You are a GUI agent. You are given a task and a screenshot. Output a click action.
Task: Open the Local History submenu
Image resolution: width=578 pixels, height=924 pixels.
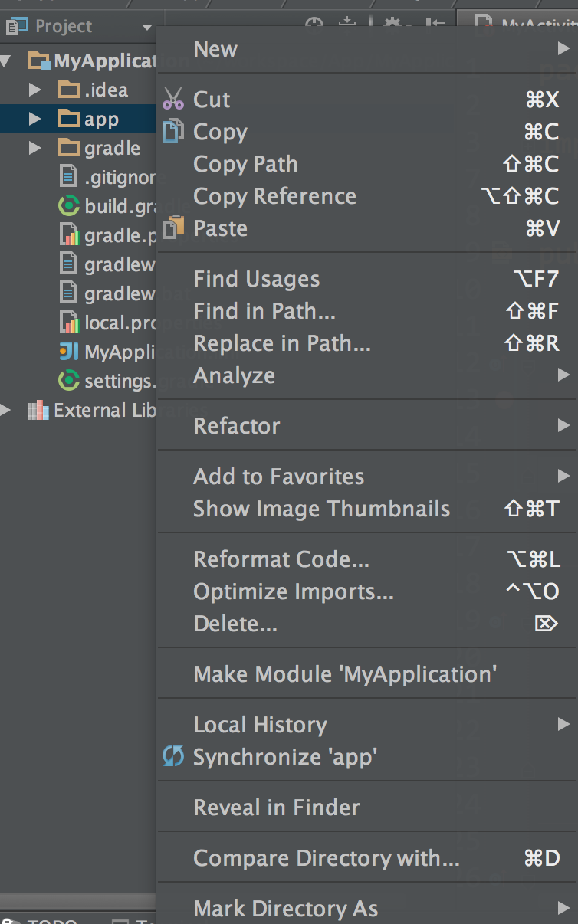click(x=368, y=725)
